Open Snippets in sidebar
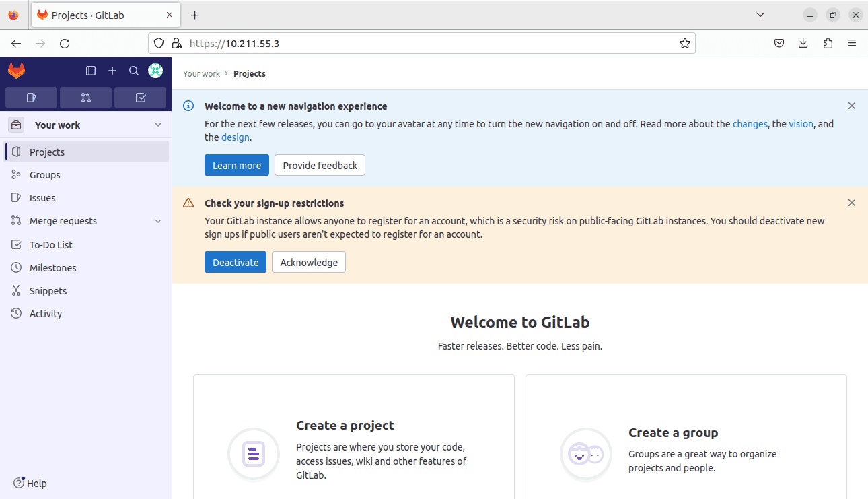The width and height of the screenshot is (868, 499). point(86,290)
